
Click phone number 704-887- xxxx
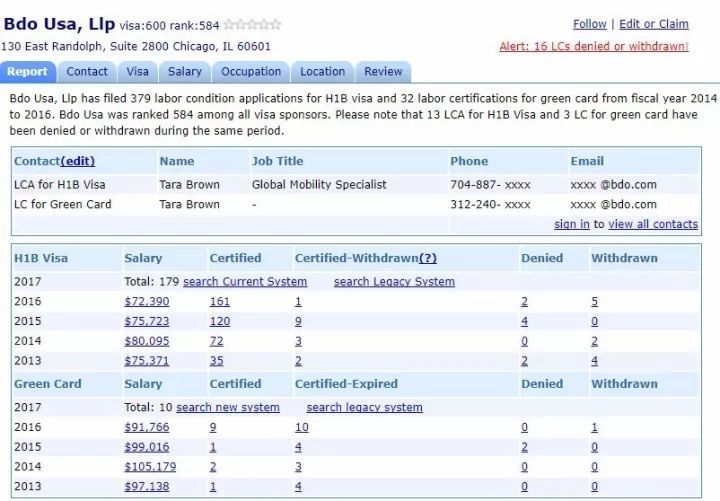[x=490, y=185]
